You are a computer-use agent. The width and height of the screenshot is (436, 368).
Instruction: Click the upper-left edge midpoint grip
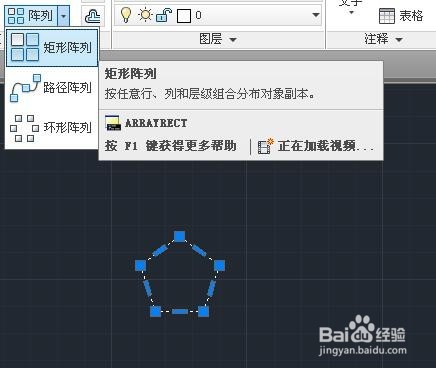click(x=161, y=251)
